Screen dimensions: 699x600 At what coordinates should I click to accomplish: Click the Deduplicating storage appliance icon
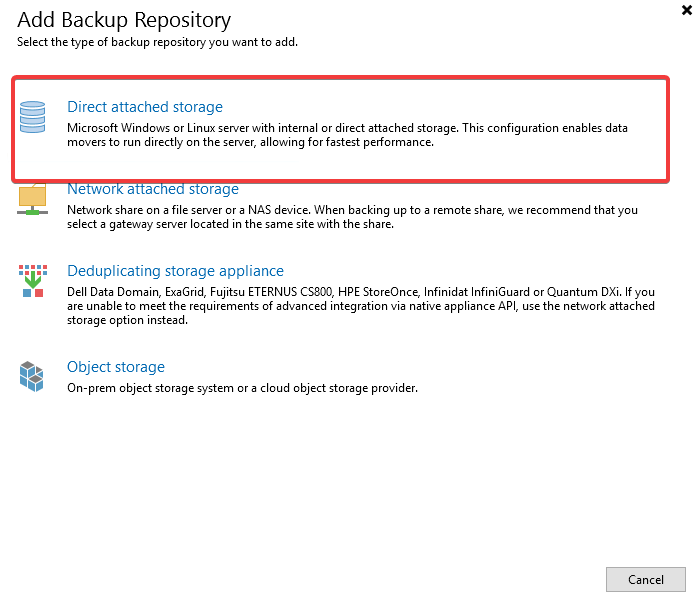pos(33,281)
